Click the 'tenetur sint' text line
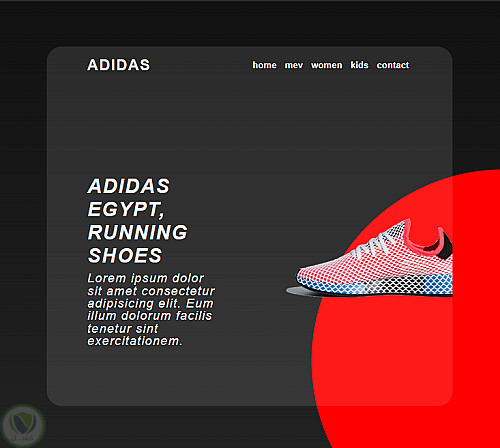This screenshot has height=448, width=500. [123, 329]
